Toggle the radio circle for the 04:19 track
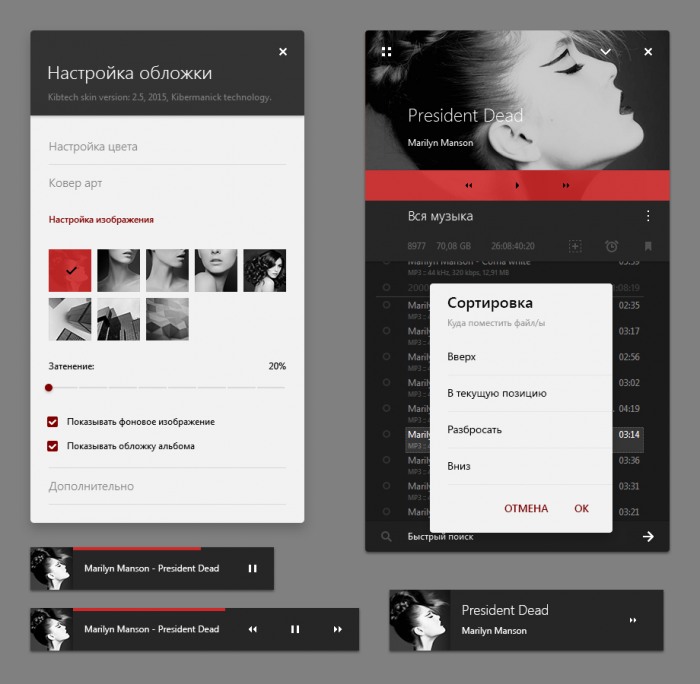Image resolution: width=700 pixels, height=684 pixels. coord(387,409)
